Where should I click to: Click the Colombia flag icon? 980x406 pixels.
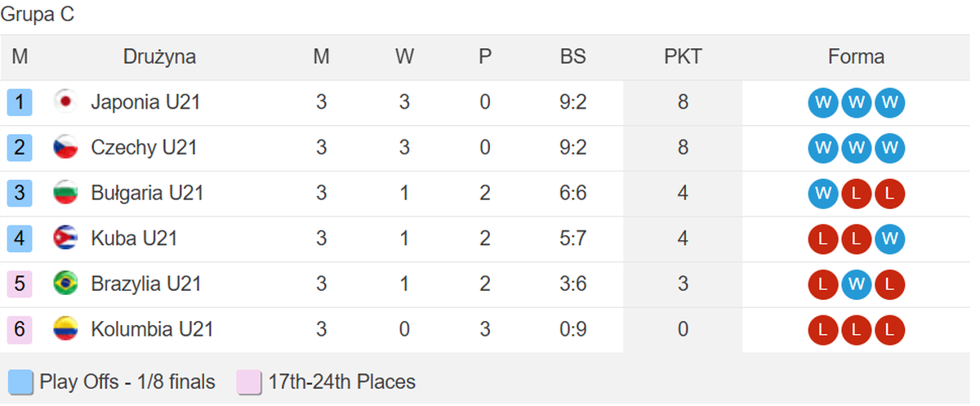tap(65, 330)
